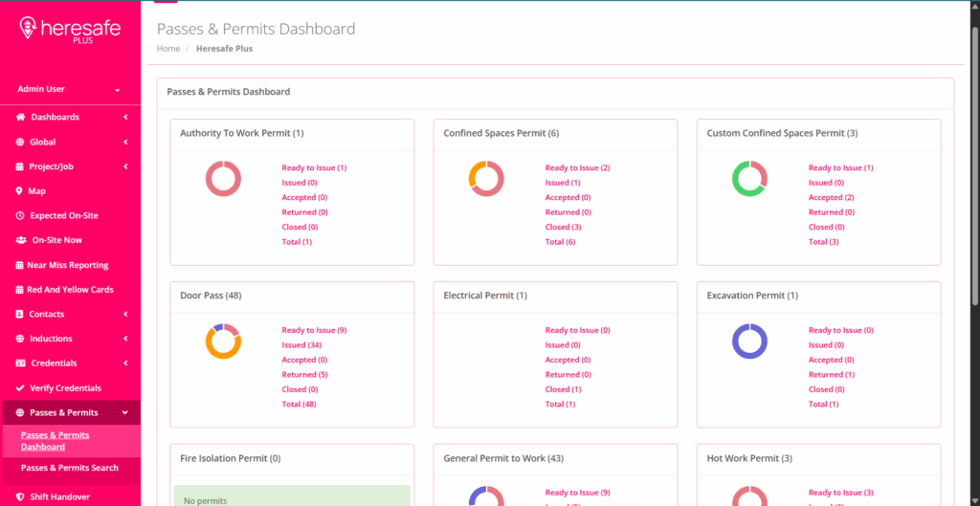Open Passes & Permits Search submenu item
The width and height of the screenshot is (980, 506).
(70, 468)
